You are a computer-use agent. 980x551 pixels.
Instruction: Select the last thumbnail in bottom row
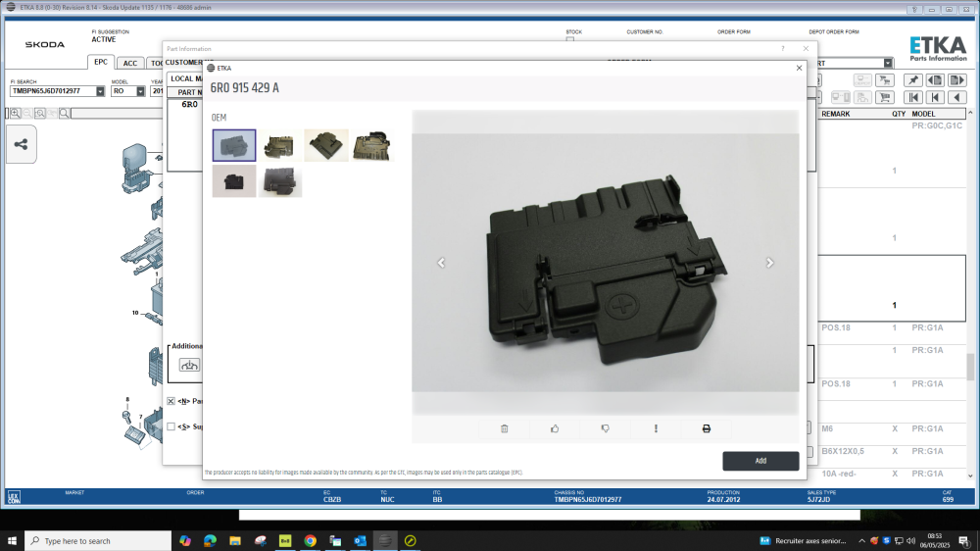(x=280, y=180)
